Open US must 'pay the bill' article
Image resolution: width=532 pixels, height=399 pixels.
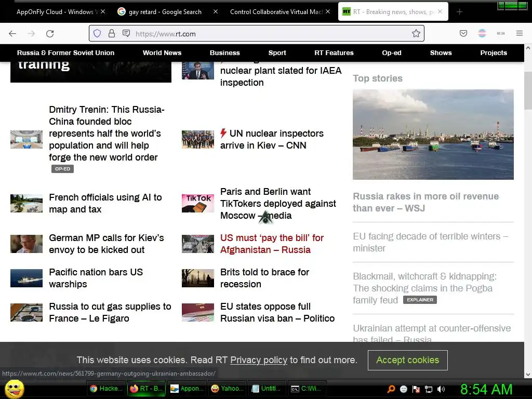[272, 244]
